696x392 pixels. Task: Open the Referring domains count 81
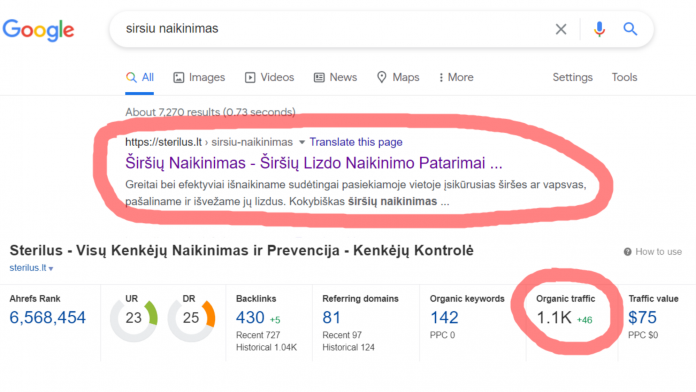click(331, 317)
